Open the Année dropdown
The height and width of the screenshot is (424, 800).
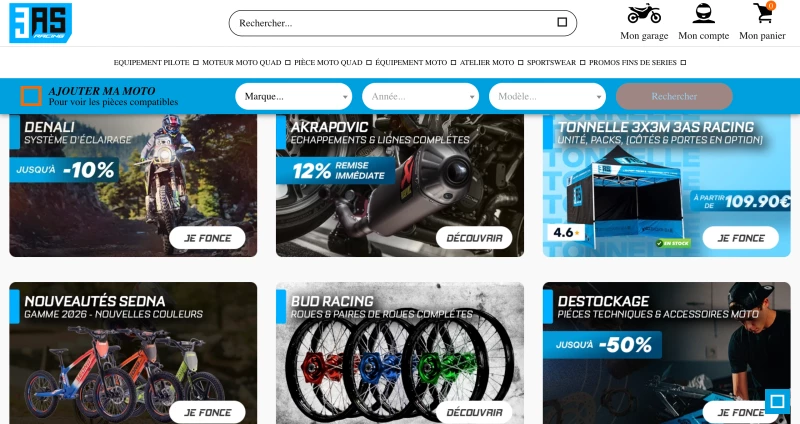[x=420, y=96]
